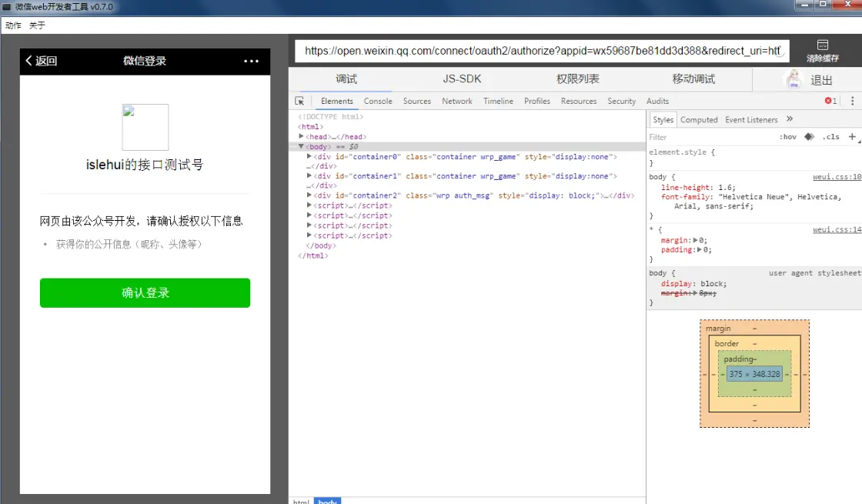Click the element.style rule header
The image size is (862, 504).
coord(682,152)
